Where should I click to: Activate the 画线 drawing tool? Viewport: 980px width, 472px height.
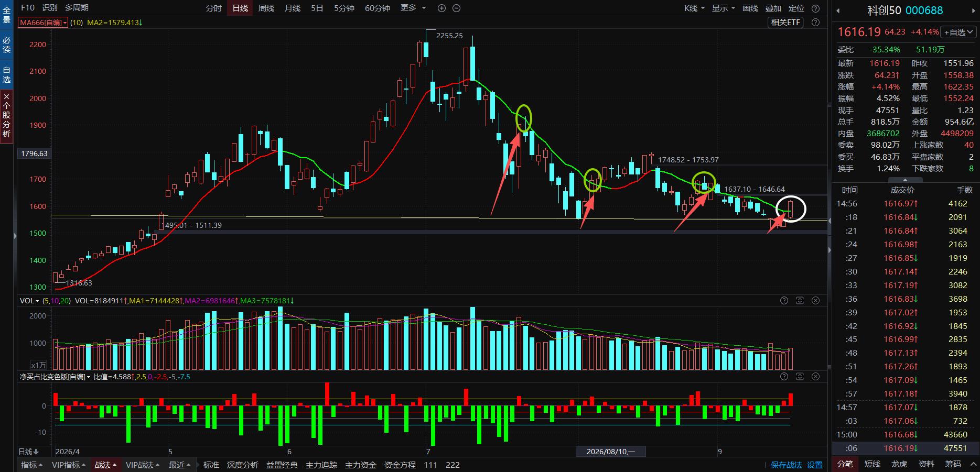(x=750, y=8)
